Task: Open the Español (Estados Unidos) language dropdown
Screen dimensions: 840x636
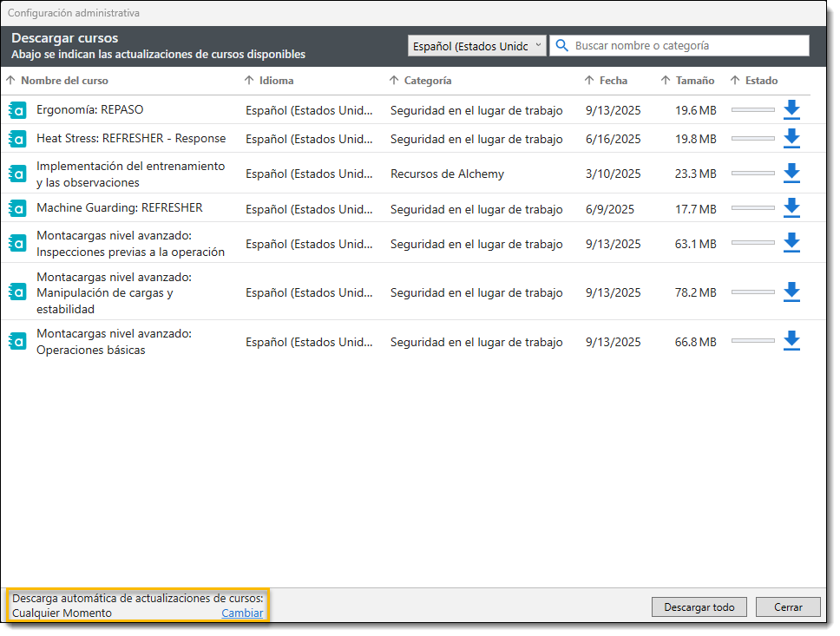Action: (x=476, y=46)
